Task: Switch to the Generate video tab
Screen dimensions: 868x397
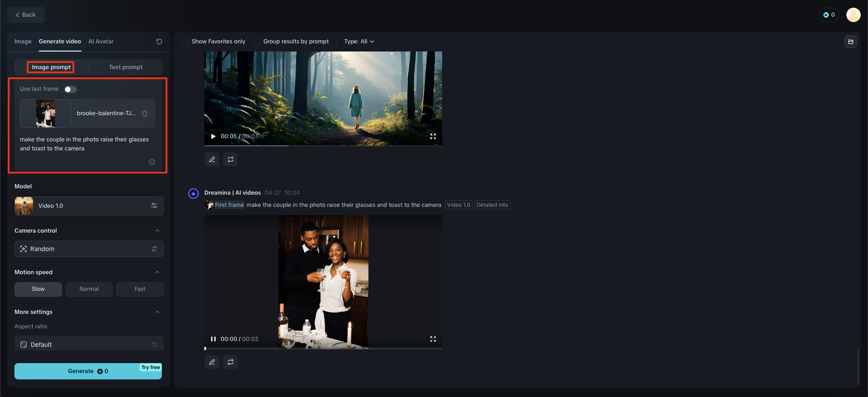Action: pyautogui.click(x=60, y=42)
